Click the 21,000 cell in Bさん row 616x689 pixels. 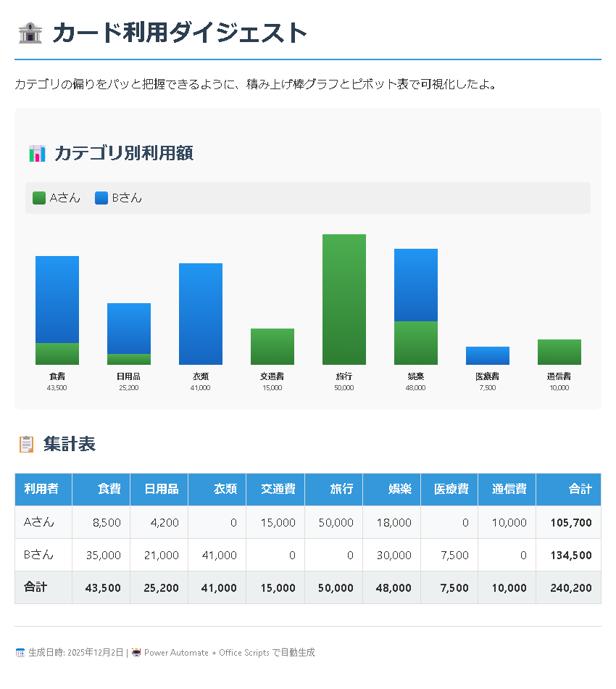pyautogui.click(x=159, y=555)
